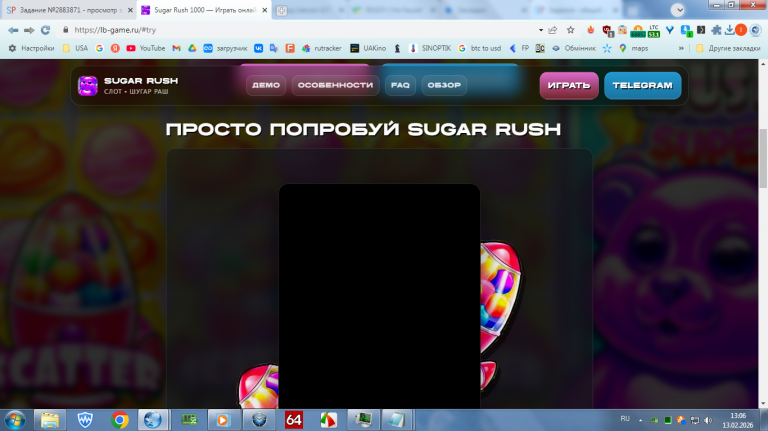Open the red 64 taskbar app
Image resolution: width=768 pixels, height=431 pixels.
[x=294, y=420]
